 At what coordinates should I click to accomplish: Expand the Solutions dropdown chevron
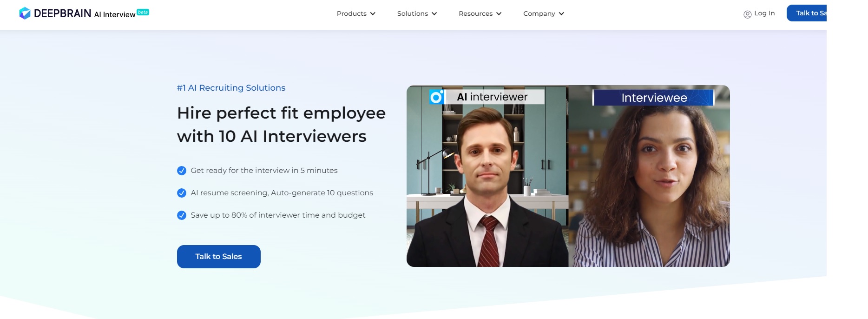[x=434, y=14]
